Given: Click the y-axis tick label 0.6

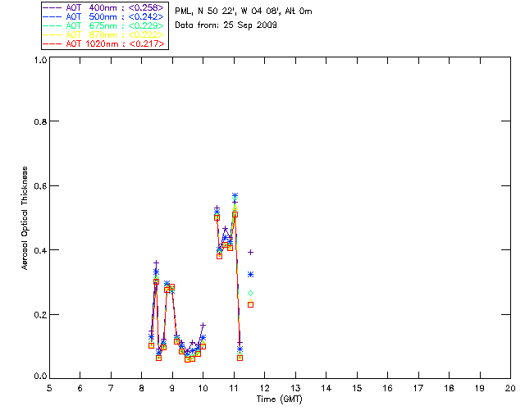Looking at the screenshot, I should point(40,186).
